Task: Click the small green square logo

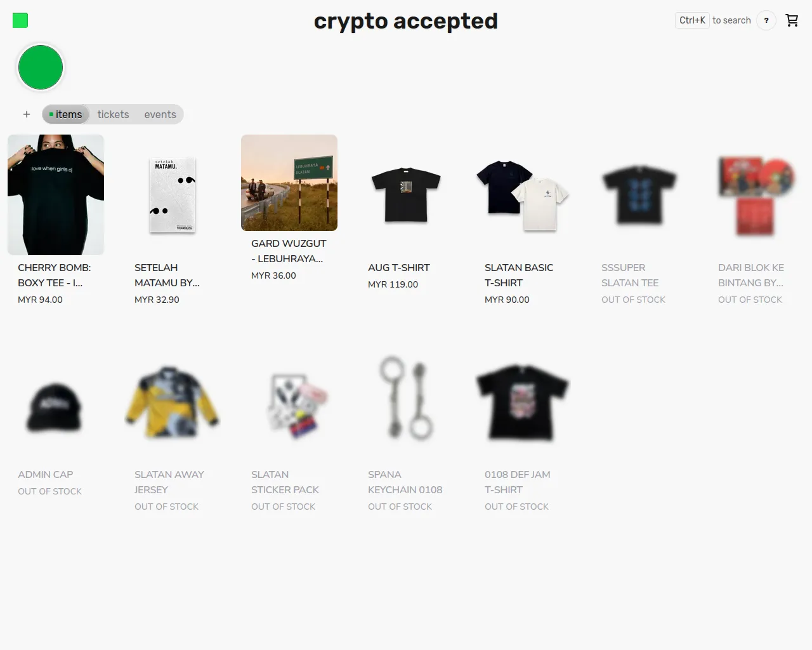Action: [x=20, y=20]
